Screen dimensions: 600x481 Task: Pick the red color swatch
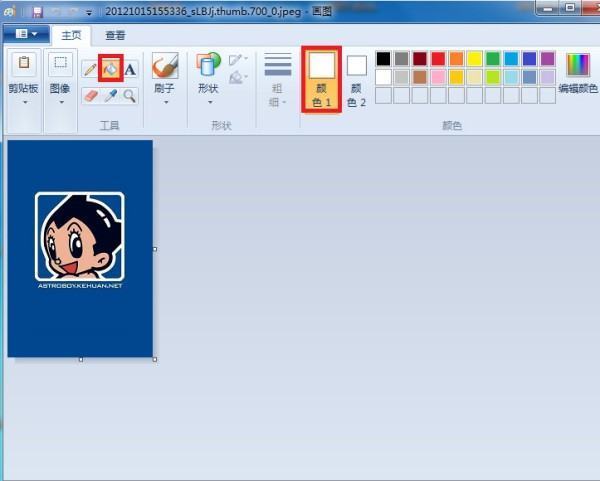point(438,59)
